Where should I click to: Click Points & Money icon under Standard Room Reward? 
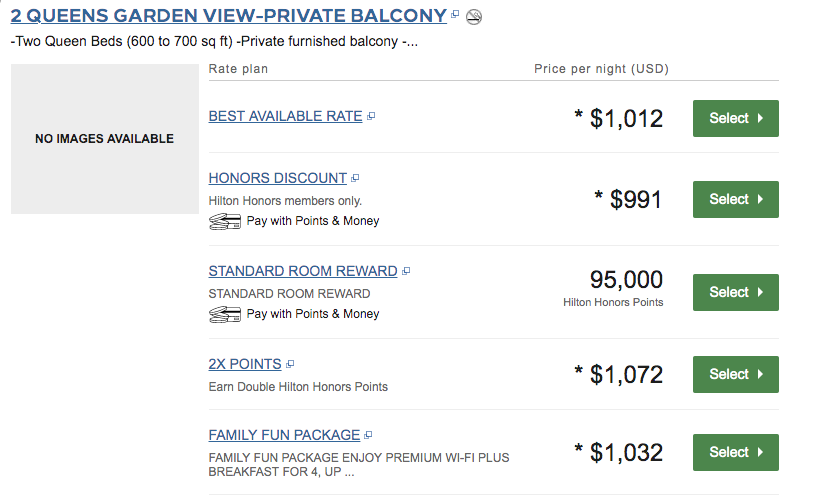pos(225,314)
